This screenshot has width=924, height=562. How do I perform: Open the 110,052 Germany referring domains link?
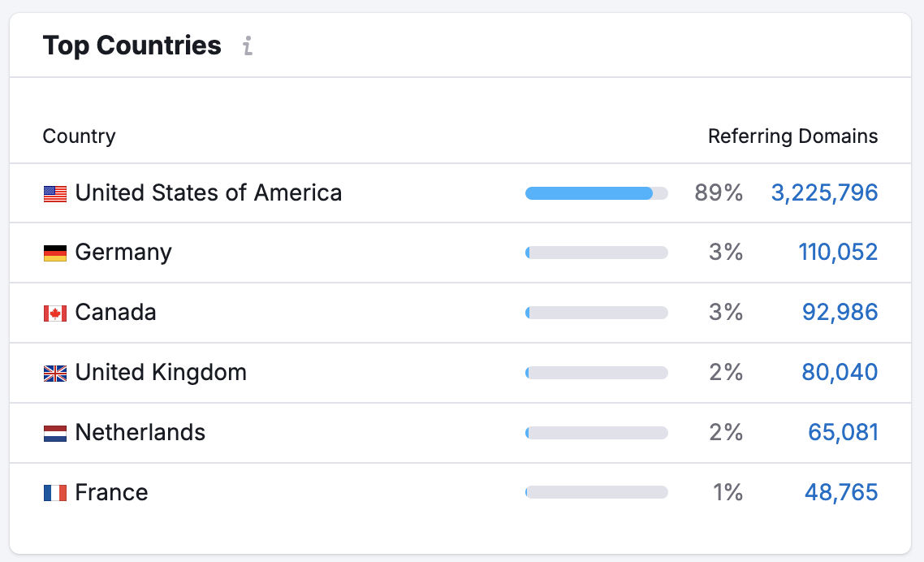coord(838,252)
